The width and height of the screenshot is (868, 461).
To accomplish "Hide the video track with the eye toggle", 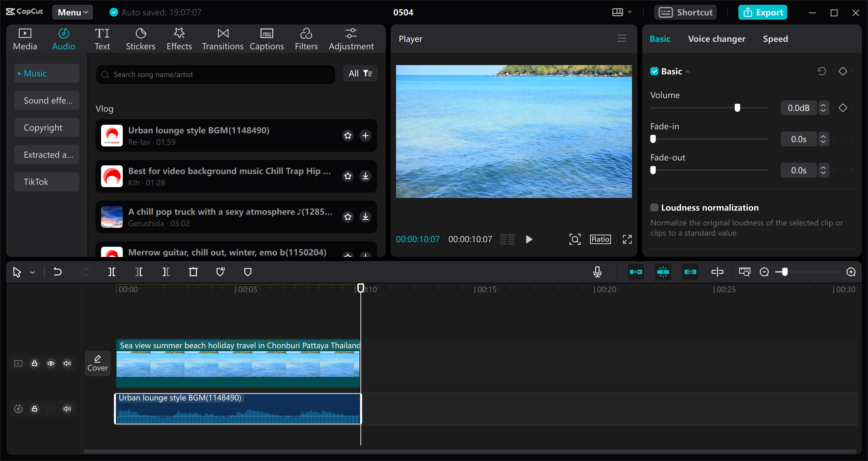I will [51, 363].
